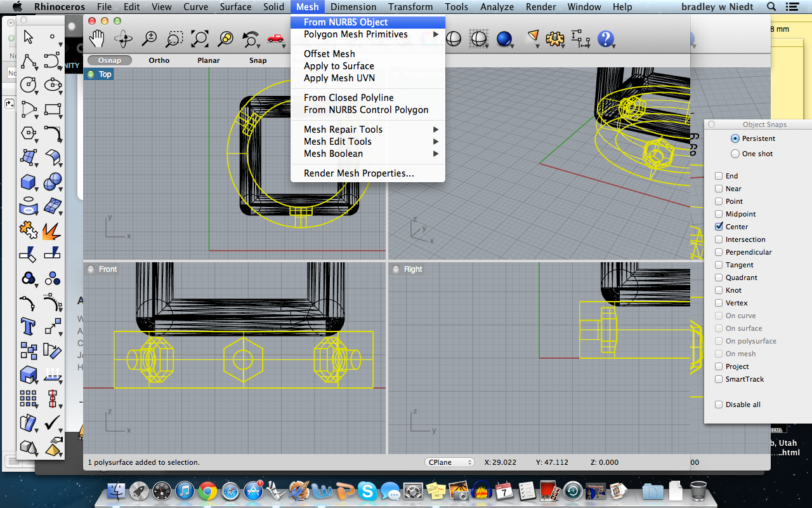Expand Mesh Edit Tools submenu
The image size is (812, 508).
coord(368,142)
